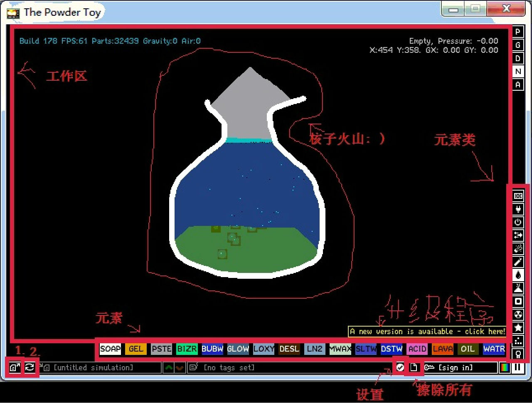Downvote with the brown down arrow
This screenshot has height=404, width=532.
coord(180,368)
